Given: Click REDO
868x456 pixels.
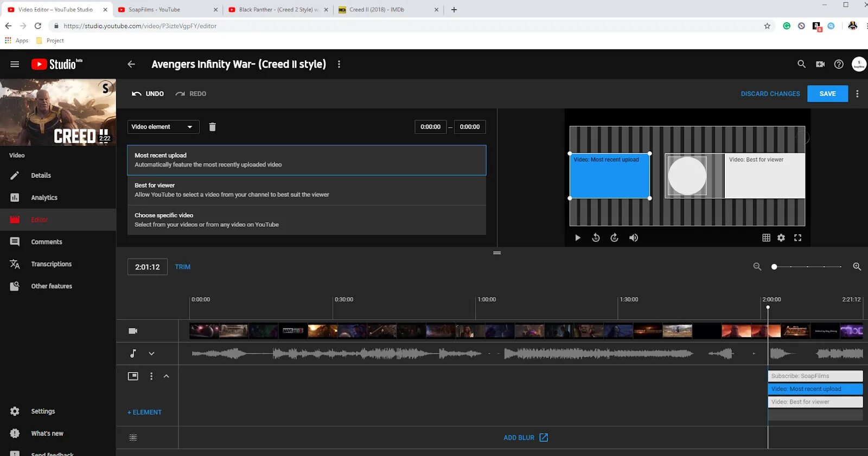Looking at the screenshot, I should tap(190, 94).
